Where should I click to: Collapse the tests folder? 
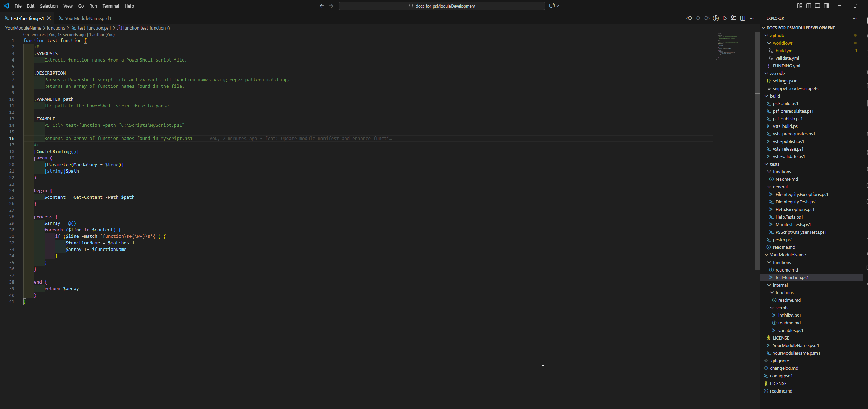pos(766,164)
